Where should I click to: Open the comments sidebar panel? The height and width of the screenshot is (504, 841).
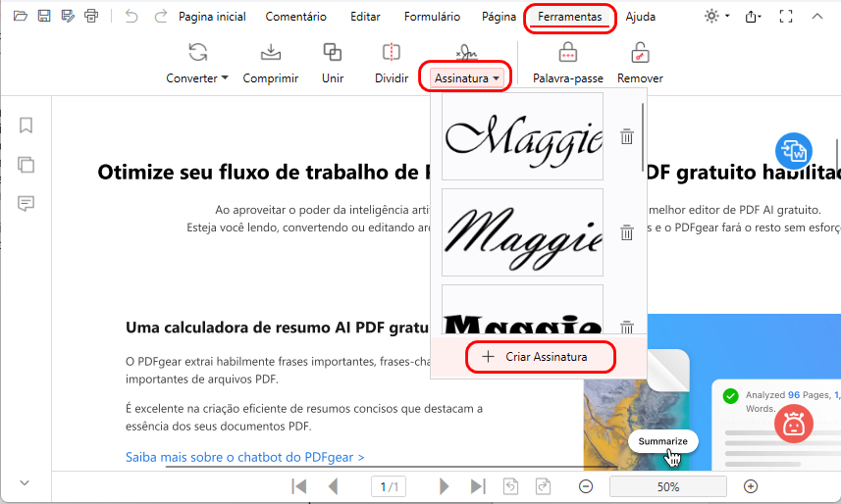[x=26, y=204]
